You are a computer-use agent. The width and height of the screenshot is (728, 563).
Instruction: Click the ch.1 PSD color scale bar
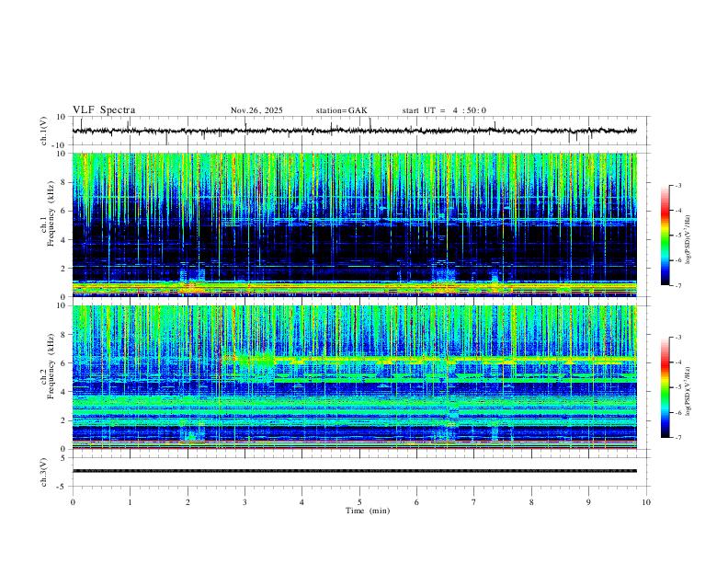pyautogui.click(x=665, y=236)
